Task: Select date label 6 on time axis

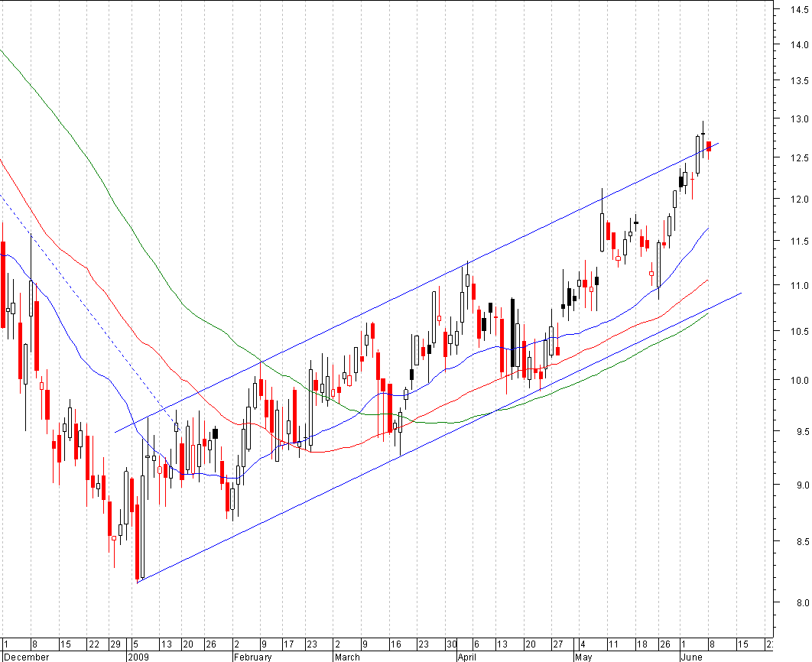Action: pos(476,644)
